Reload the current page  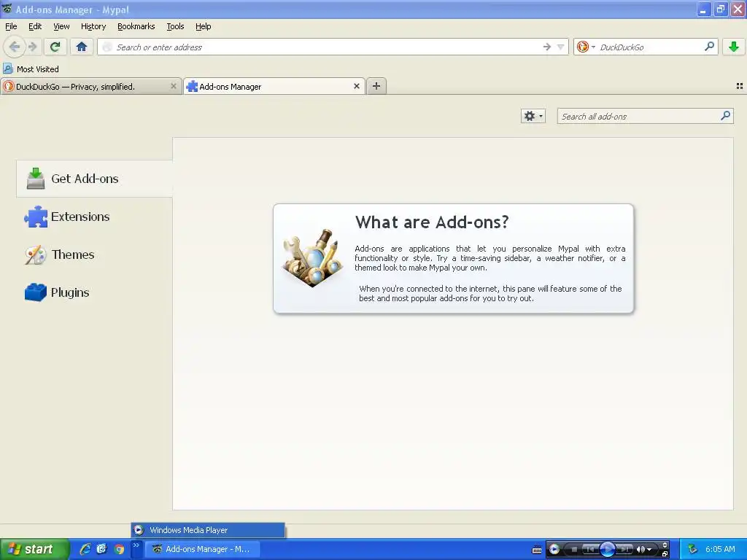pyautogui.click(x=55, y=47)
